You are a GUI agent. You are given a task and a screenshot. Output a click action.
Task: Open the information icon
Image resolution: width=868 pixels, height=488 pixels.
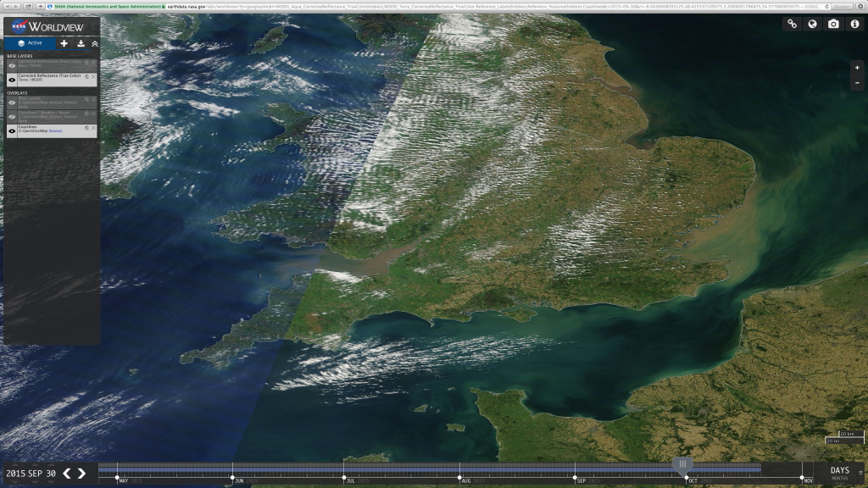tap(854, 24)
